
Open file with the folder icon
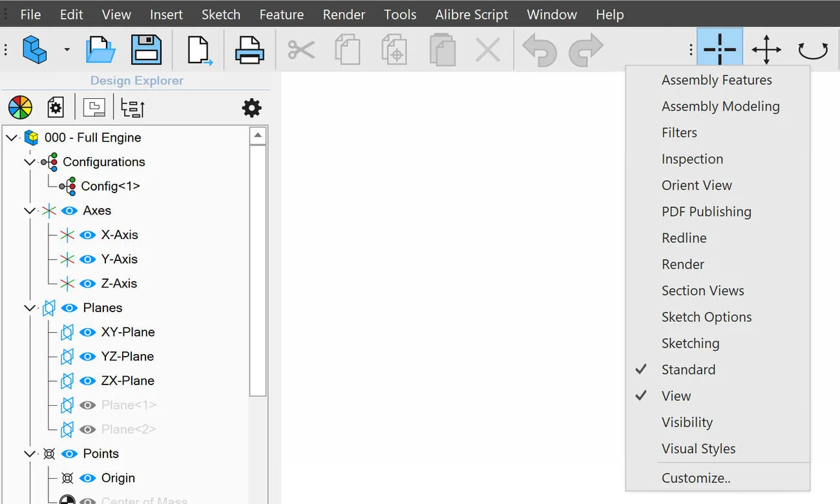[x=100, y=50]
